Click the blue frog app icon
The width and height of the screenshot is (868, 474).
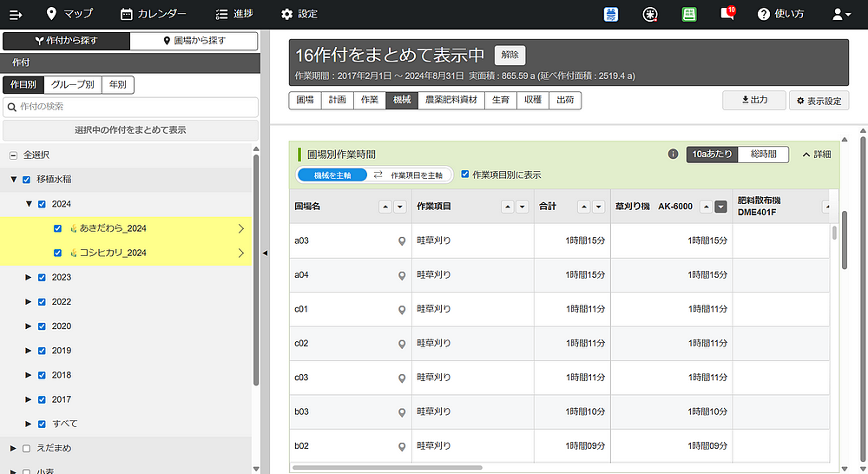[x=611, y=14]
